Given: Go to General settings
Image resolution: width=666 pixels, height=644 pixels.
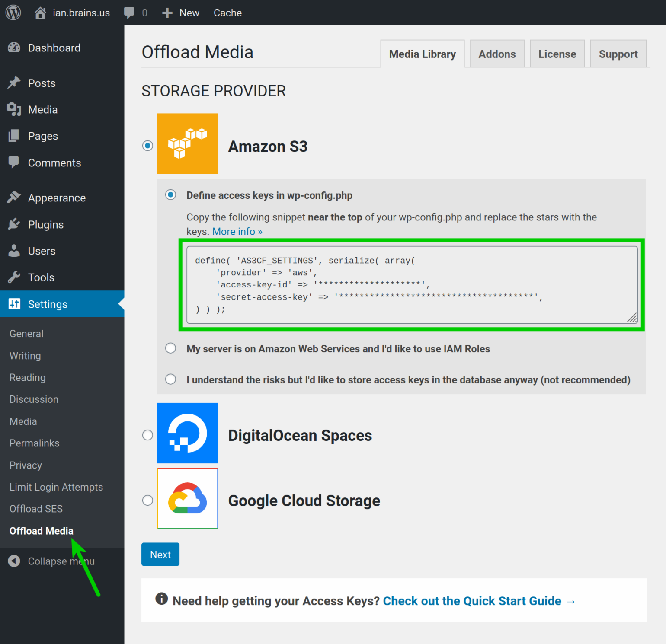Looking at the screenshot, I should 26,334.
